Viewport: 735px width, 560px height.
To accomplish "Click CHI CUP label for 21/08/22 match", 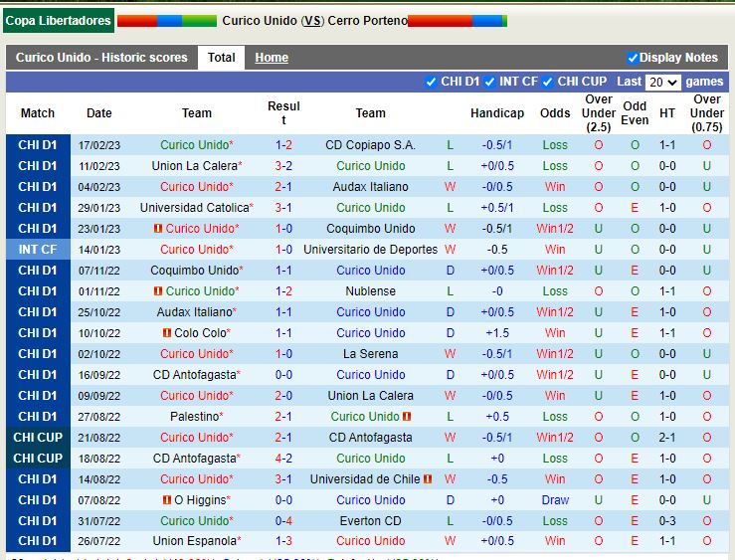I will [x=38, y=438].
